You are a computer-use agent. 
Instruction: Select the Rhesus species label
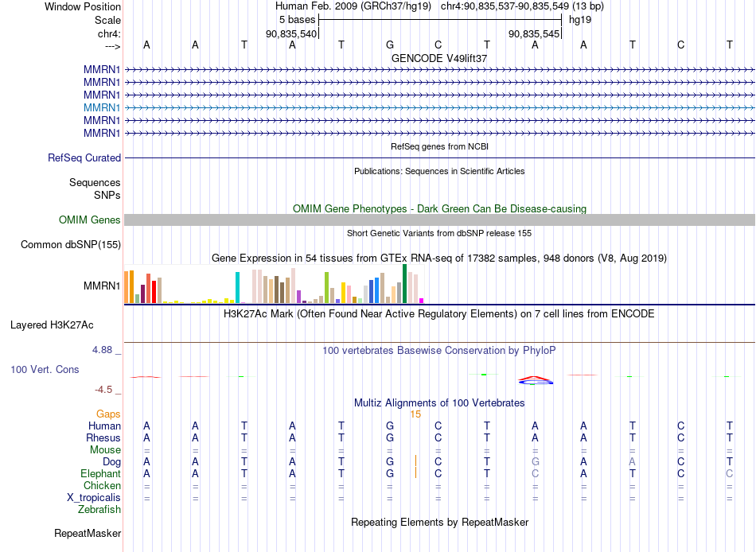coord(103,437)
